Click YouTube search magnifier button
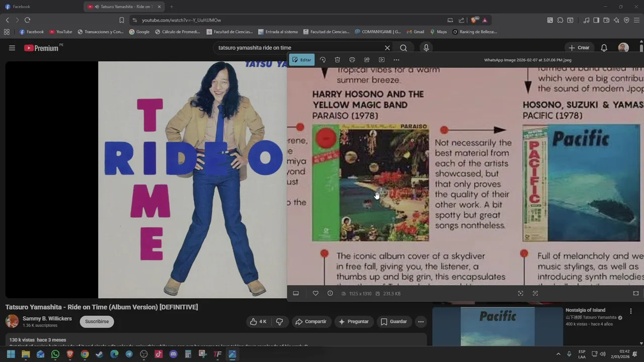This screenshot has height=362, width=644. point(404,48)
